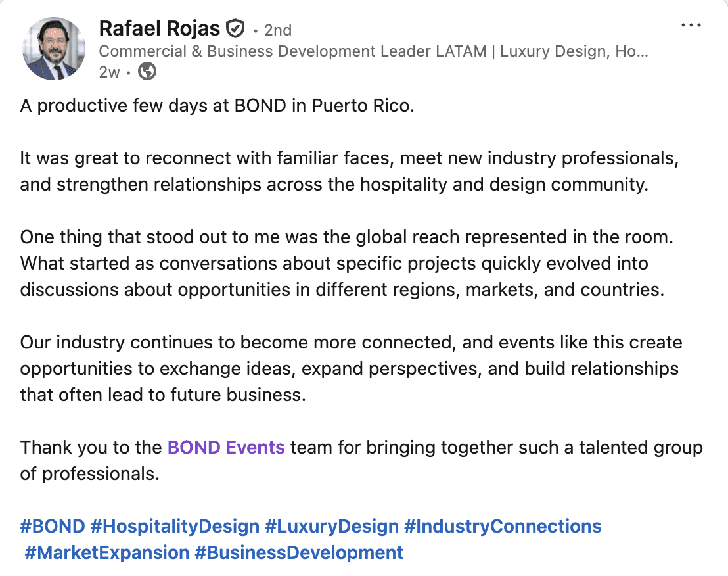Image resolution: width=728 pixels, height=576 pixels.
Task: Click the 2w post timestamp
Action: tap(109, 72)
